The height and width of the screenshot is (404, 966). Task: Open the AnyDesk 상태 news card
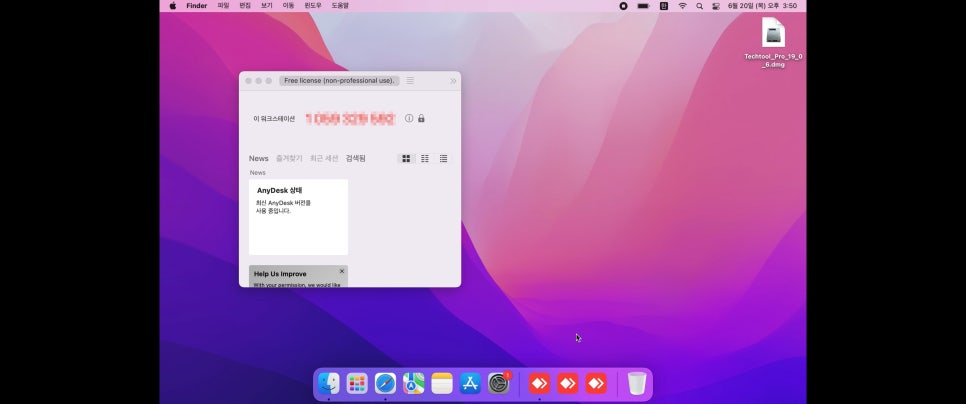point(298,217)
